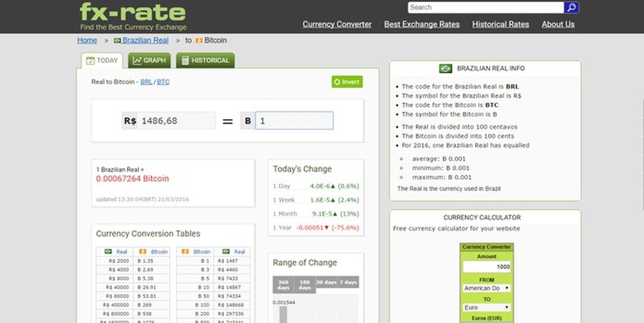Select the 7 days range tab
Viewport: 644px width, 323px height.
[348, 282]
